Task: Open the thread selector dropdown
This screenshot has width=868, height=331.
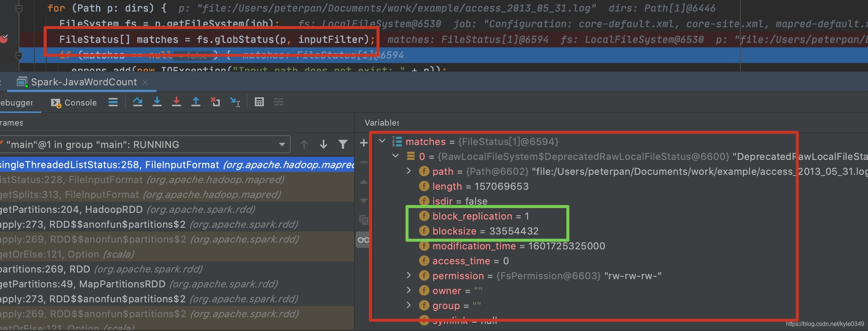Action: pos(282,144)
